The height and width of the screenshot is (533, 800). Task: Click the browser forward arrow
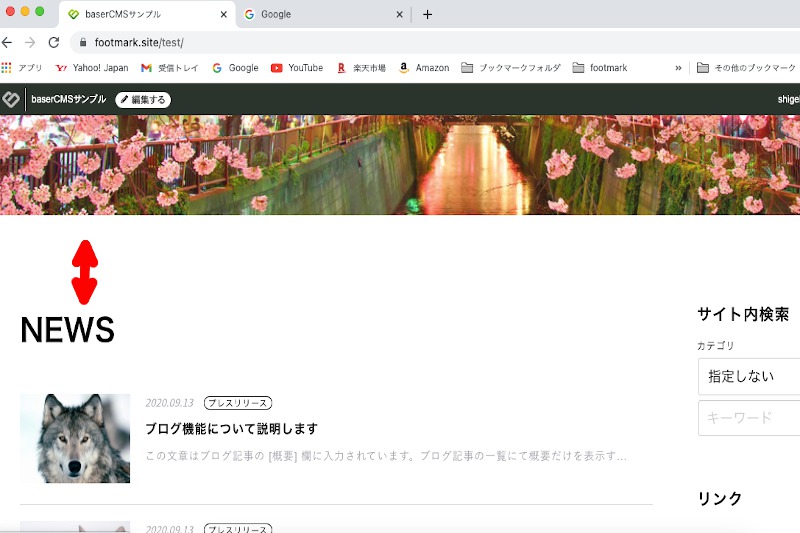30,43
